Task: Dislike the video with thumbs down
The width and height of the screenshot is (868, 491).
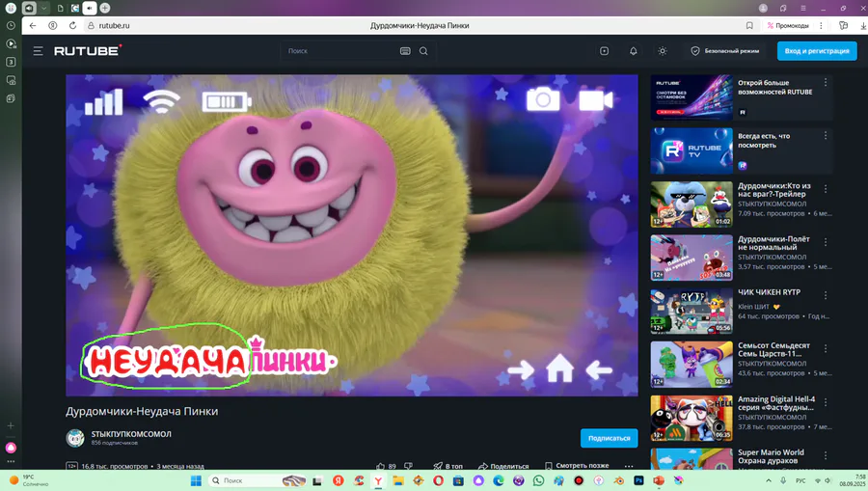Action: coord(409,466)
